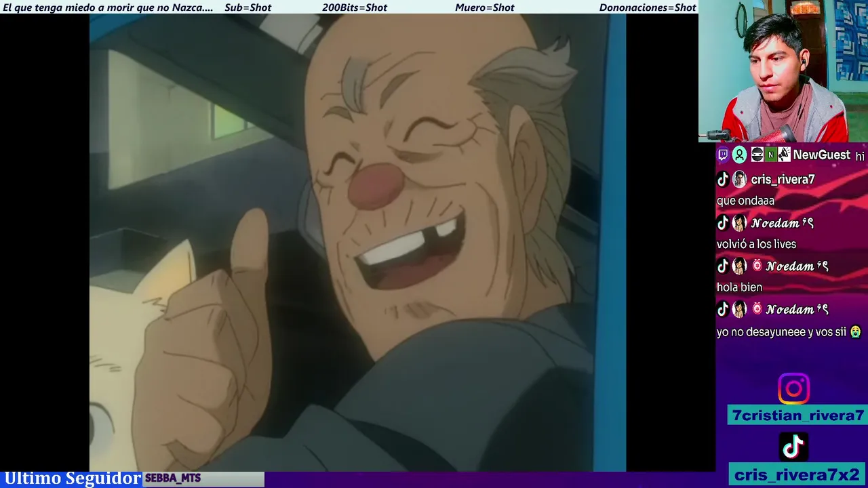
Task: Click the TikTok icon above 'volvió a los lives'
Action: [723, 223]
